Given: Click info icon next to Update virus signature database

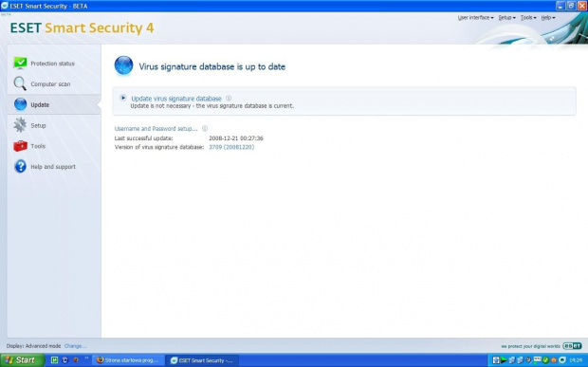Looking at the screenshot, I should tap(229, 99).
